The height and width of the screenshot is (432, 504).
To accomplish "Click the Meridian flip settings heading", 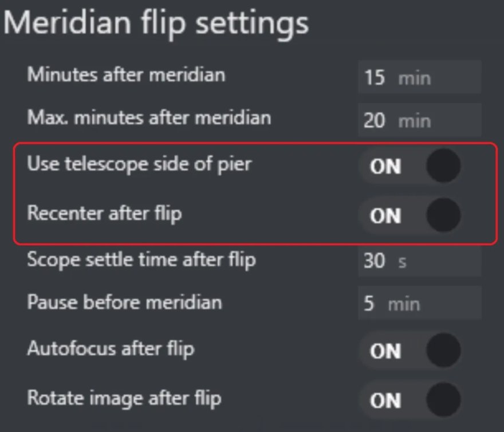I will tap(156, 23).
